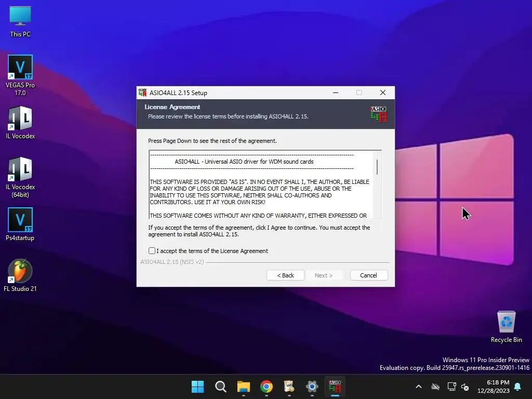532x399 pixels.
Task: Open the Windows Start menu
Action: (x=198, y=387)
